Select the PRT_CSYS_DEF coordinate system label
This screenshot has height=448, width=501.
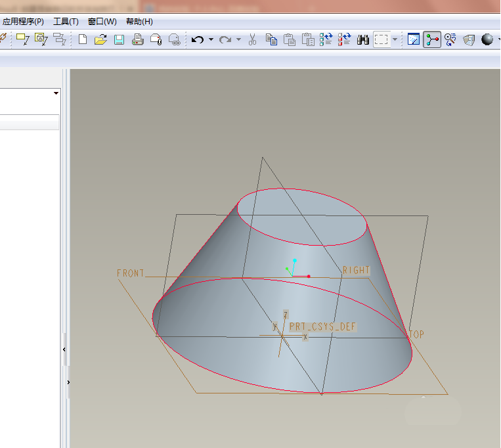coord(323,326)
